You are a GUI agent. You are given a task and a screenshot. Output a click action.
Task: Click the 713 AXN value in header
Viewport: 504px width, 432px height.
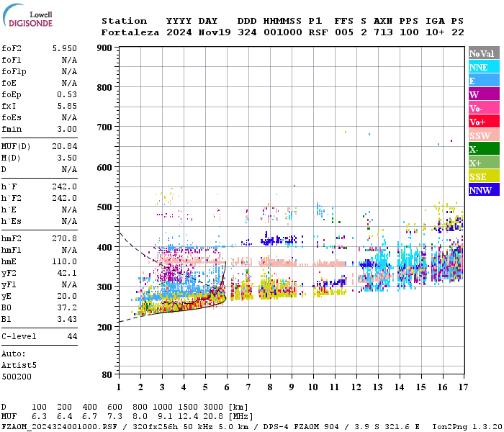click(x=383, y=32)
